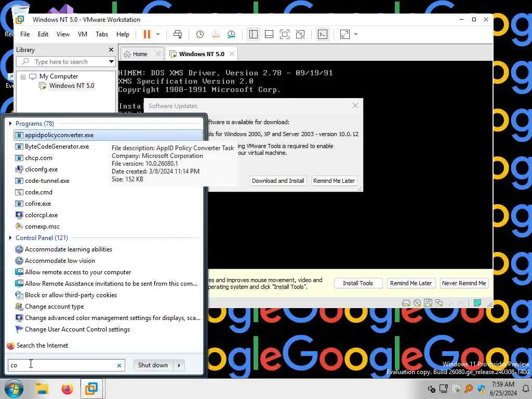The height and width of the screenshot is (399, 532).
Task: Open chcp.com search result
Action: (108, 158)
